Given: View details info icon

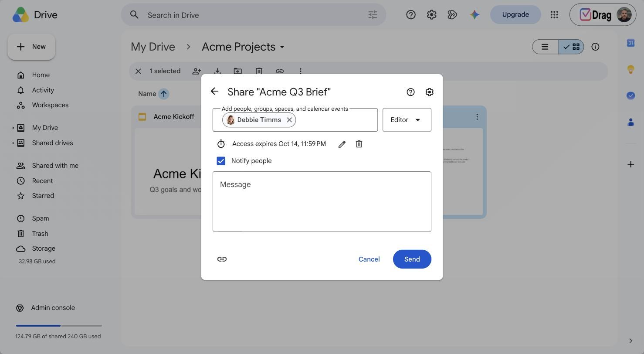Looking at the screenshot, I should coord(595,47).
